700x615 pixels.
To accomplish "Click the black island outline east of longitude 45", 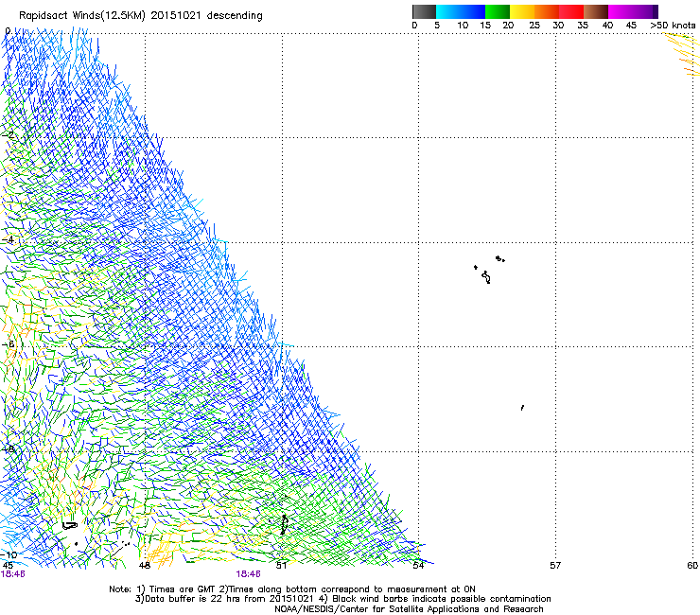I will tap(70, 526).
